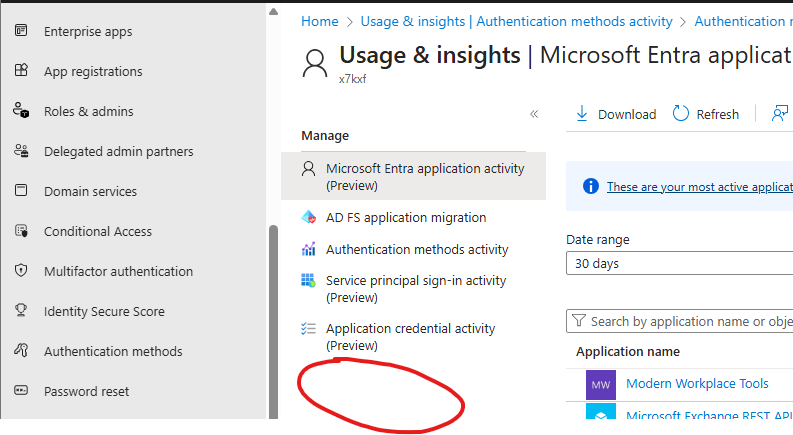The width and height of the screenshot is (793, 435).
Task: Click the App registrations icon
Action: point(21,70)
